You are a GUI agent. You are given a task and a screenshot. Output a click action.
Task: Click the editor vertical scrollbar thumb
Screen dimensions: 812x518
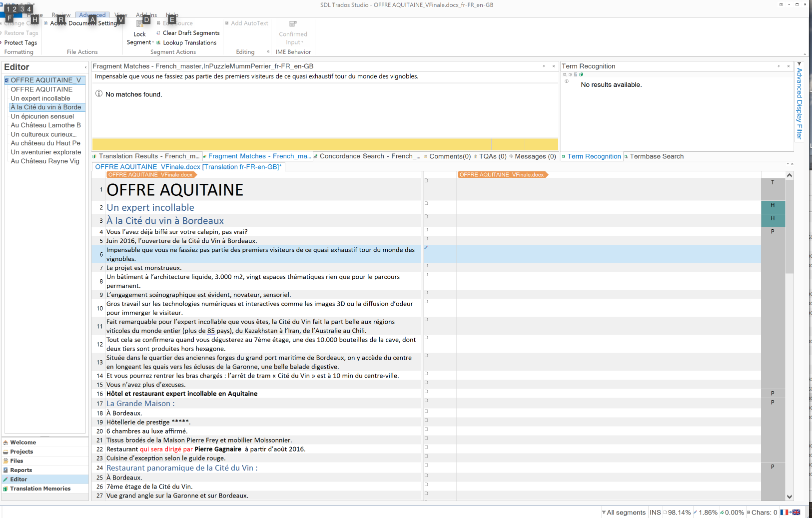(790, 227)
